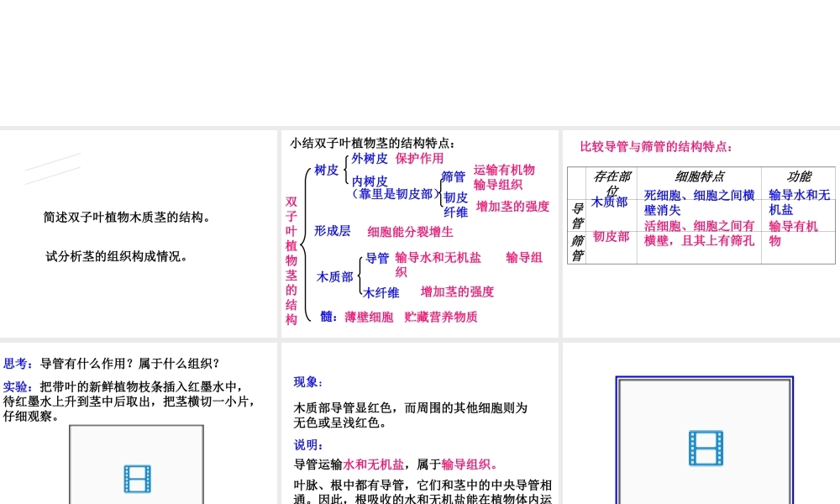Click 髓： label
Image resolution: width=840 pixels, height=504 pixels.
[x=329, y=317]
